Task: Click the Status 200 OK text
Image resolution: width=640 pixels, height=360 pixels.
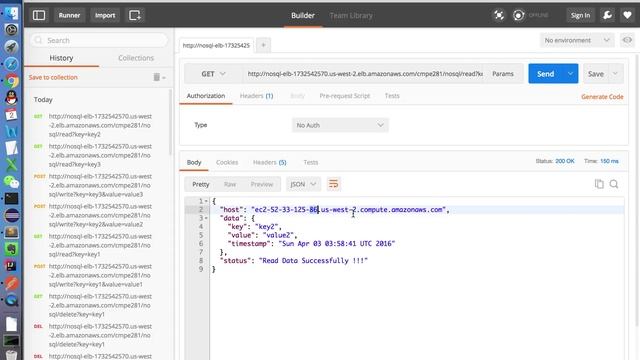Action: point(555,161)
